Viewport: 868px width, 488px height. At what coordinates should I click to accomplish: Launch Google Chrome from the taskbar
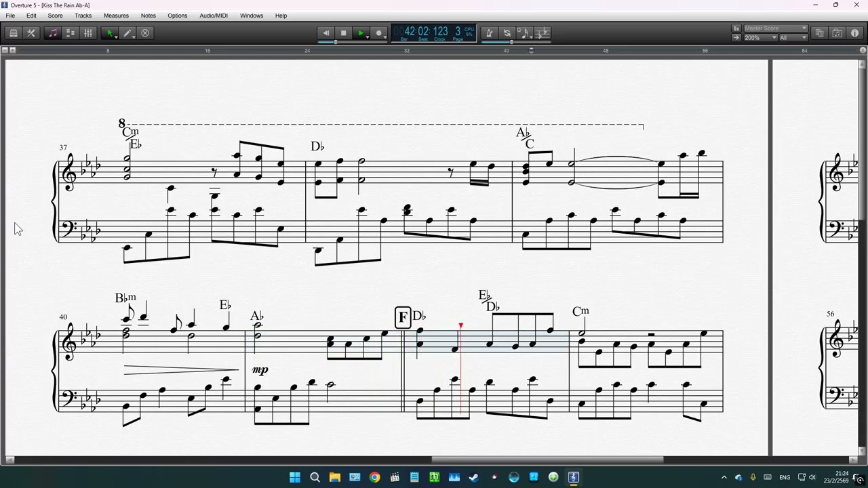click(374, 477)
